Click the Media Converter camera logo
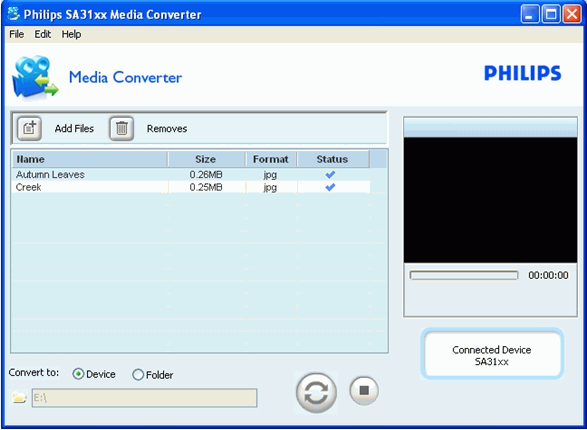The image size is (587, 430). coord(35,77)
